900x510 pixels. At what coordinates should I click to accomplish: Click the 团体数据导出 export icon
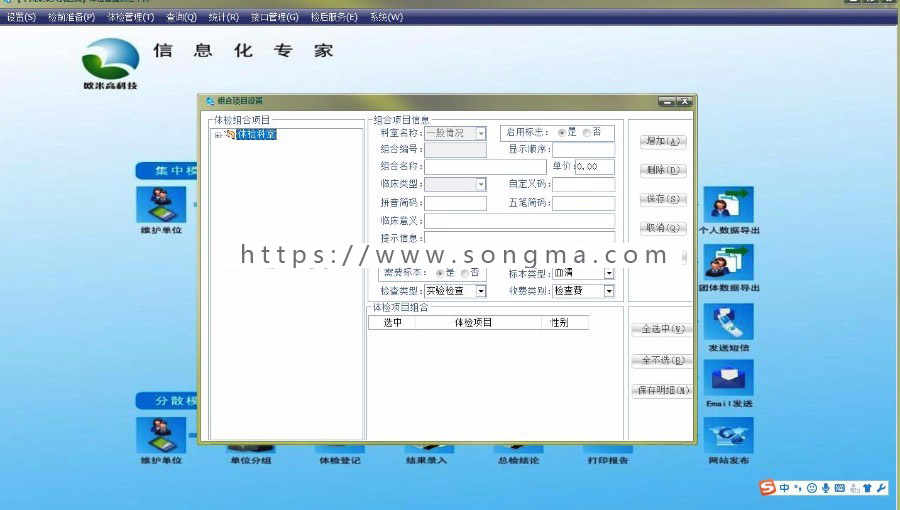click(728, 262)
